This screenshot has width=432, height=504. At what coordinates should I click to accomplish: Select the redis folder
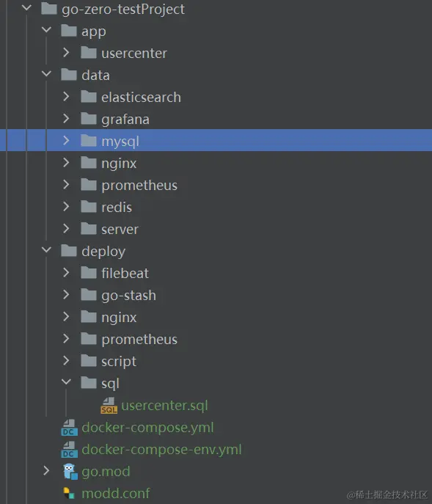tap(117, 208)
